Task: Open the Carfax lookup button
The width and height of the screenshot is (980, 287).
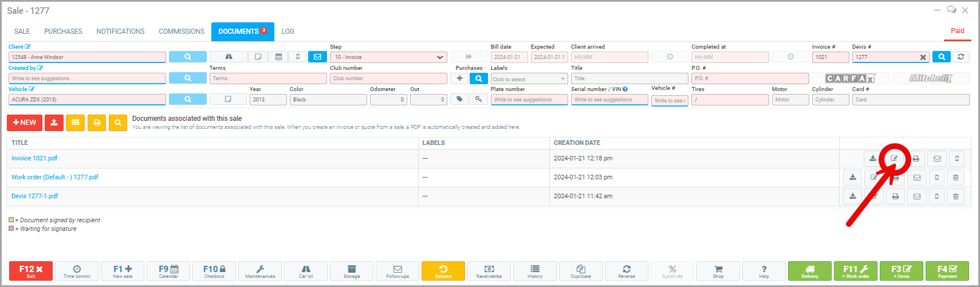Action: pyautogui.click(x=850, y=78)
